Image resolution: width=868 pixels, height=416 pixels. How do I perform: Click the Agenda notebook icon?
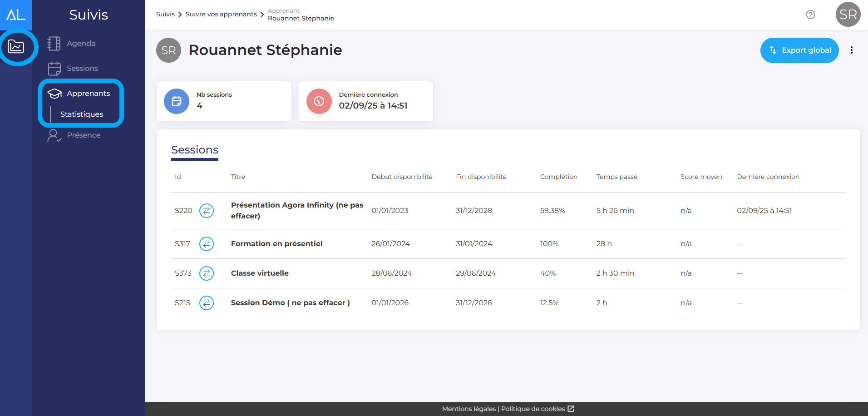[54, 43]
